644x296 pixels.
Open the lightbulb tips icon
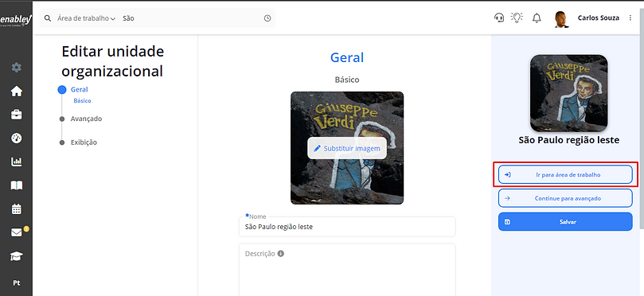tap(517, 18)
